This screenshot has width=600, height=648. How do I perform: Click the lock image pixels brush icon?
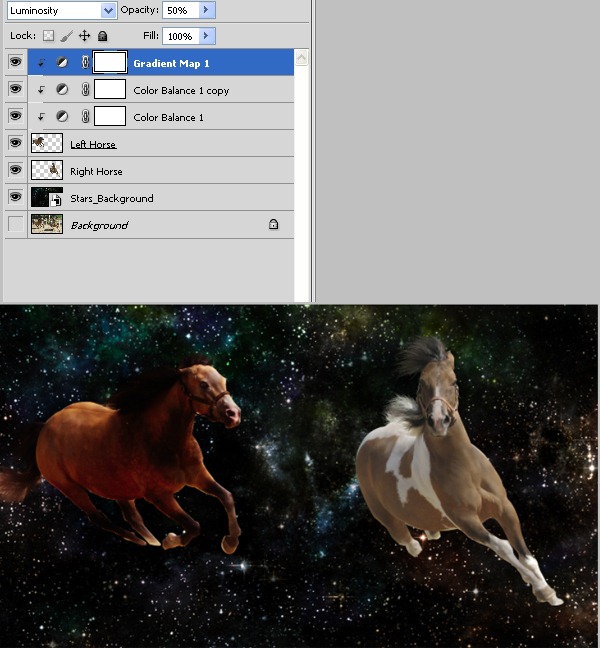pyautogui.click(x=66, y=36)
